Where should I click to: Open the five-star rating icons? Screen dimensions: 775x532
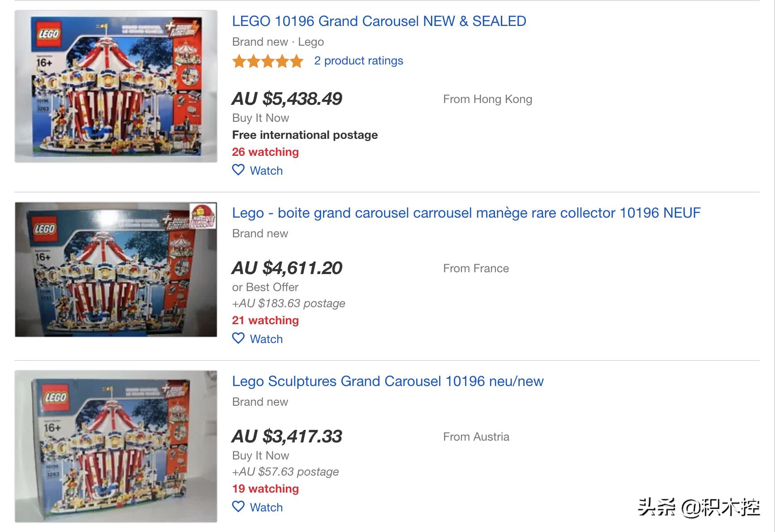tap(268, 61)
